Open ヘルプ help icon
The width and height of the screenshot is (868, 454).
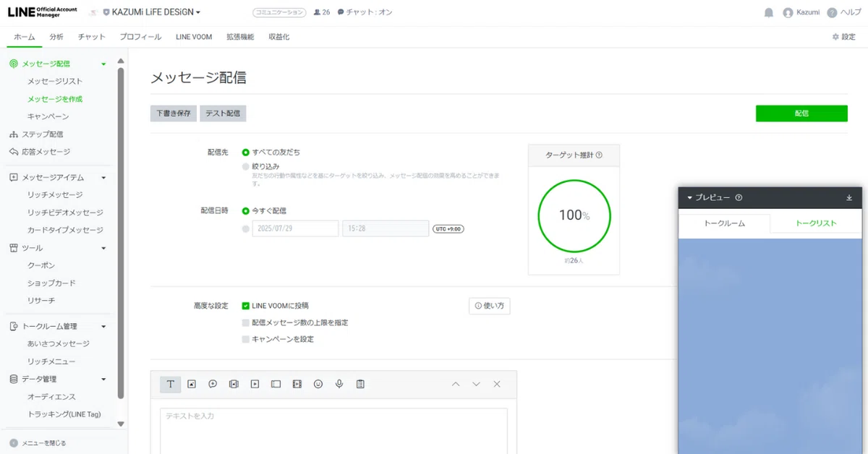(832, 12)
